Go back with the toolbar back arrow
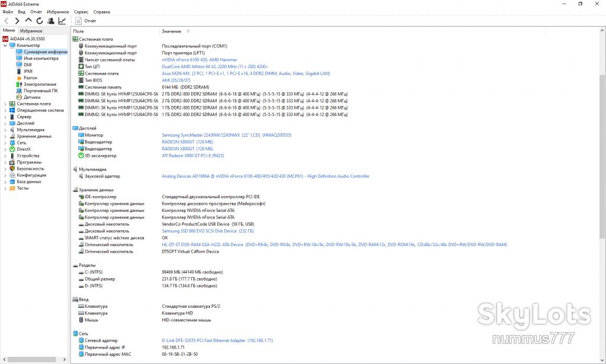Viewport: 606px width, 364px height. 6,21
